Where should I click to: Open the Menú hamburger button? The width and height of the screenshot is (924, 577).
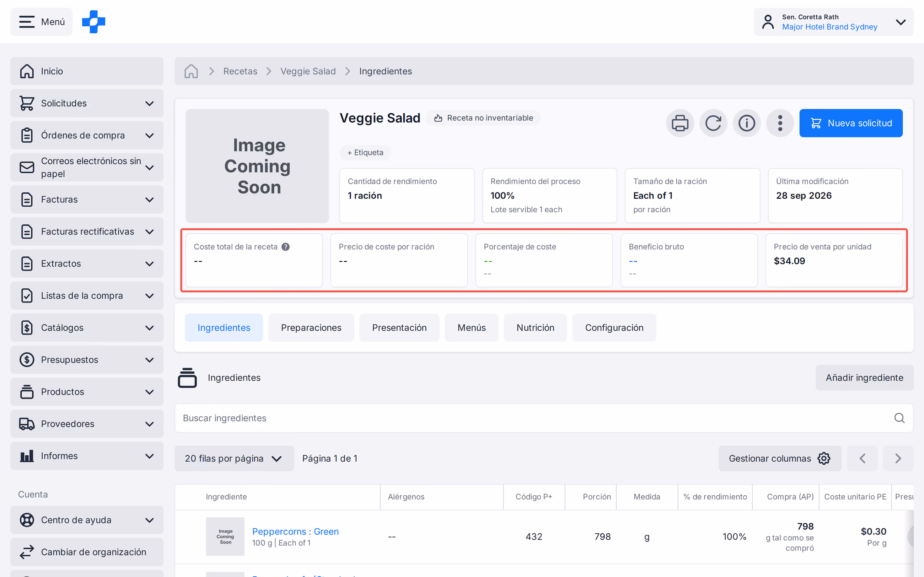42,22
